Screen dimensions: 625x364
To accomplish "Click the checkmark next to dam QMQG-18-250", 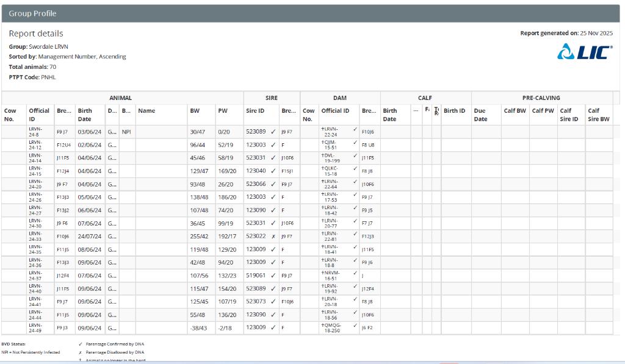I will (x=355, y=325).
